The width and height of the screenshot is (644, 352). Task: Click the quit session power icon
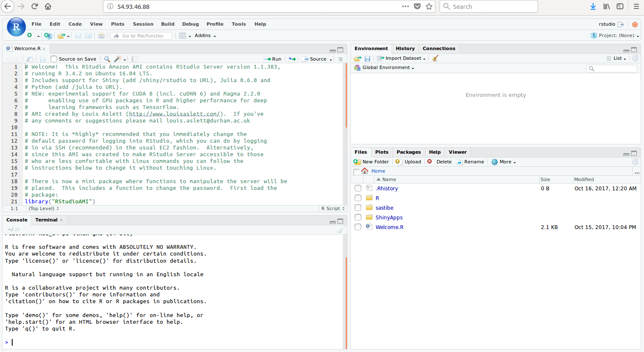coord(635,24)
